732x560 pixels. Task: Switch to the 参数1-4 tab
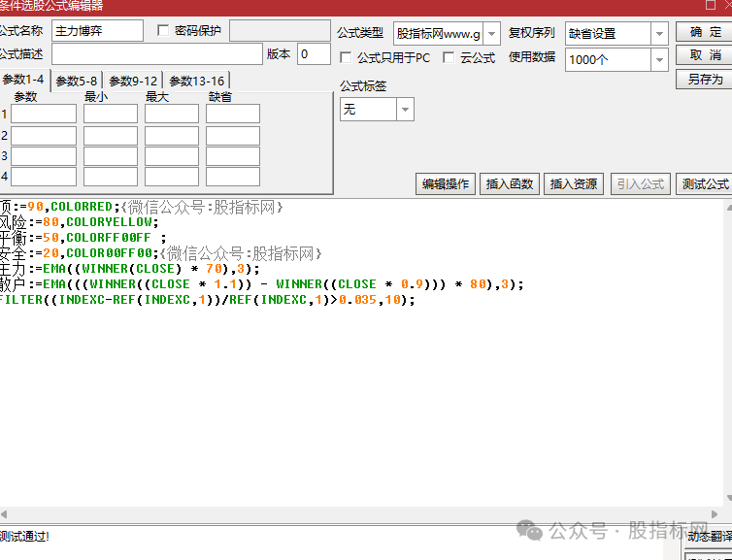[23, 80]
